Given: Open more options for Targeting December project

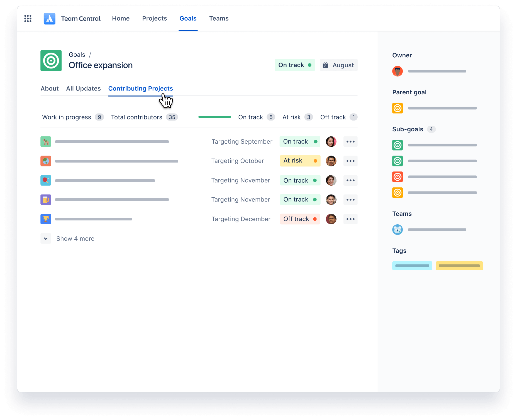Looking at the screenshot, I should tap(350, 219).
